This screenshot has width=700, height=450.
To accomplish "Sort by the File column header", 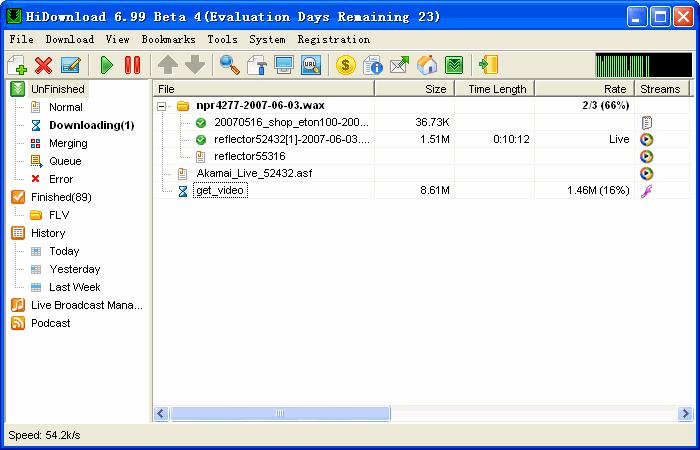I will click(264, 89).
